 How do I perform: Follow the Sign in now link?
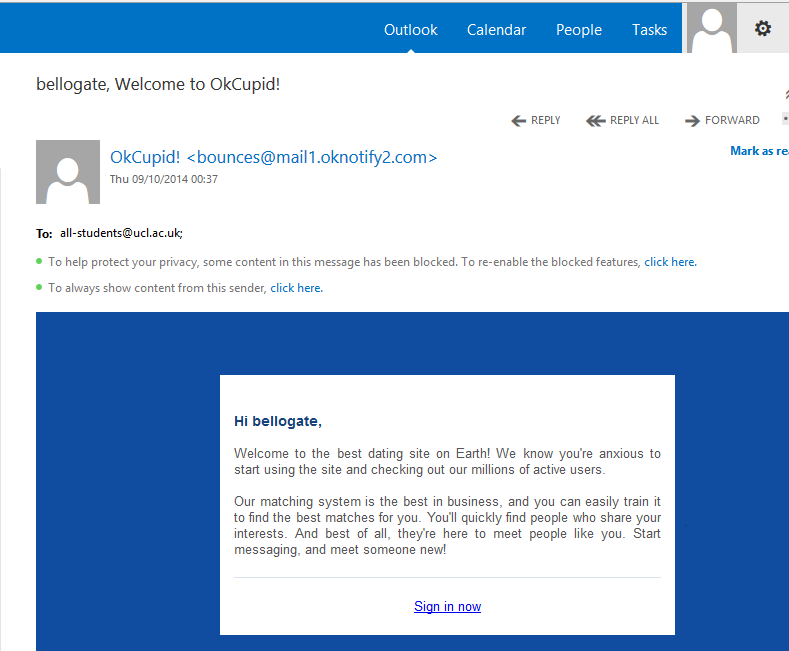[447, 607]
